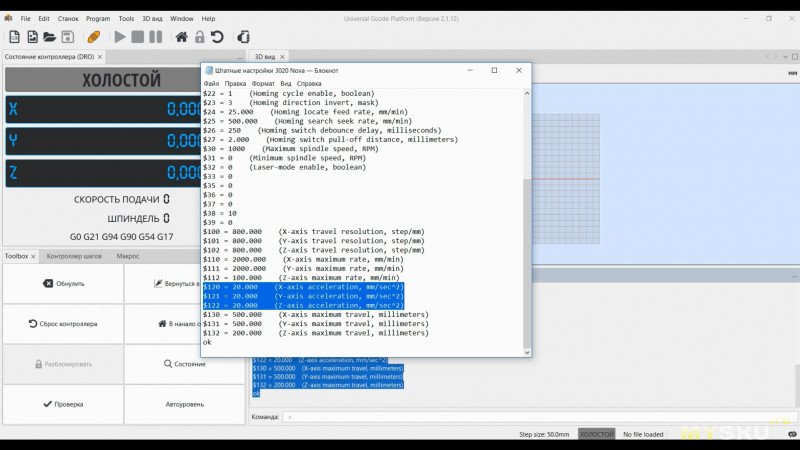Click the Сброс контроллера button

(x=63, y=323)
